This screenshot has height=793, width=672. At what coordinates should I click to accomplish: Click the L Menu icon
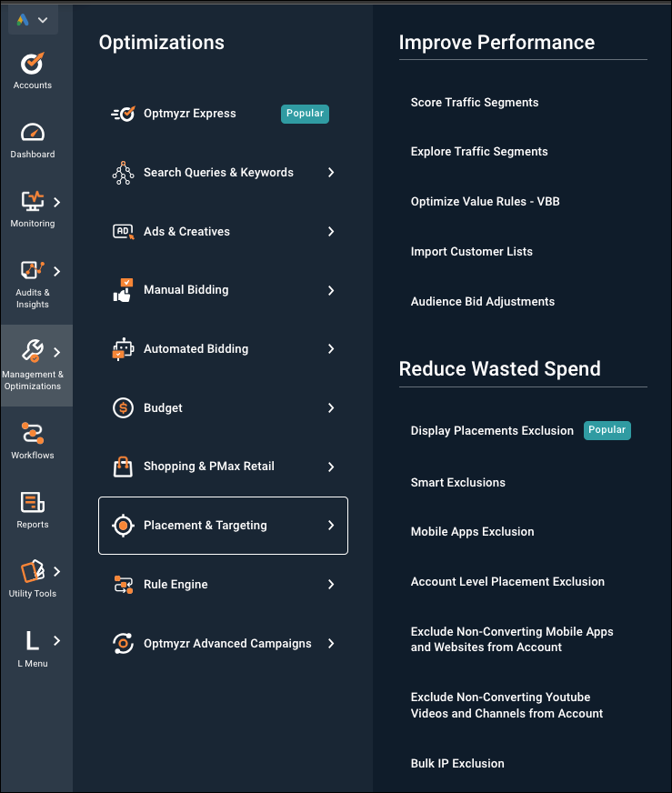pyautogui.click(x=33, y=640)
